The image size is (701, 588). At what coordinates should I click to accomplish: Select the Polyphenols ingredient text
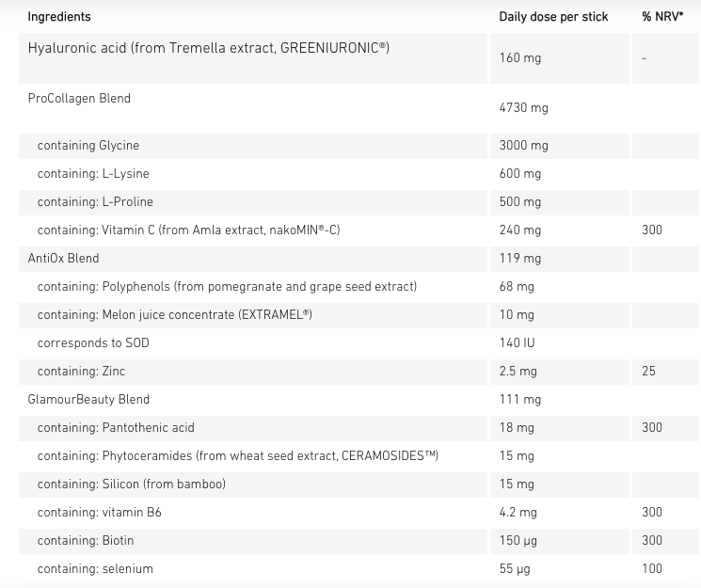(x=227, y=287)
